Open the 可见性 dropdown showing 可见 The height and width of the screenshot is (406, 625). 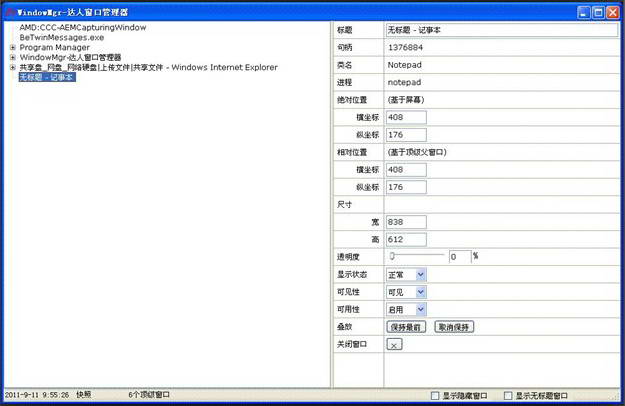(406, 292)
